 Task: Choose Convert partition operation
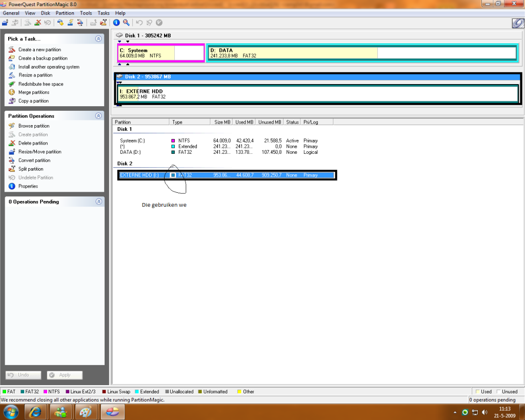coord(34,161)
